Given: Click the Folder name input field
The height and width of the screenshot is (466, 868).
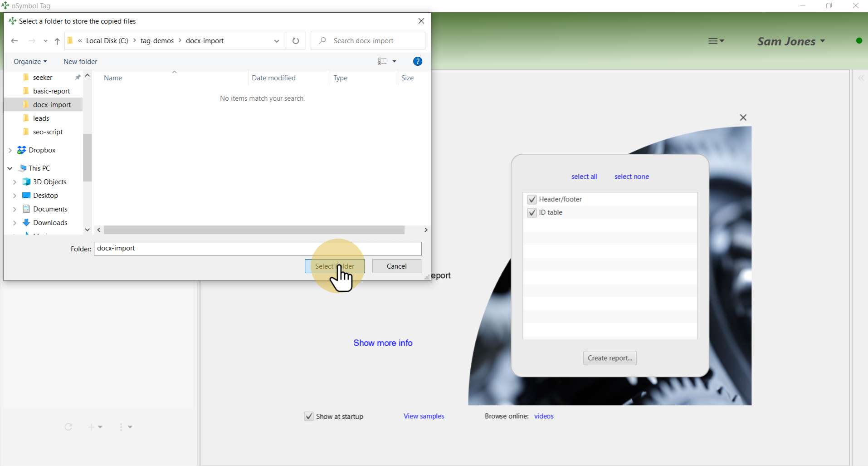Looking at the screenshot, I should 258,249.
